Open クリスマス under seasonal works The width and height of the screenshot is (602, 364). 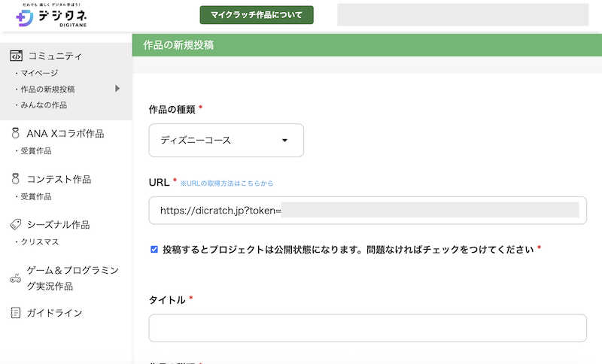click(40, 242)
